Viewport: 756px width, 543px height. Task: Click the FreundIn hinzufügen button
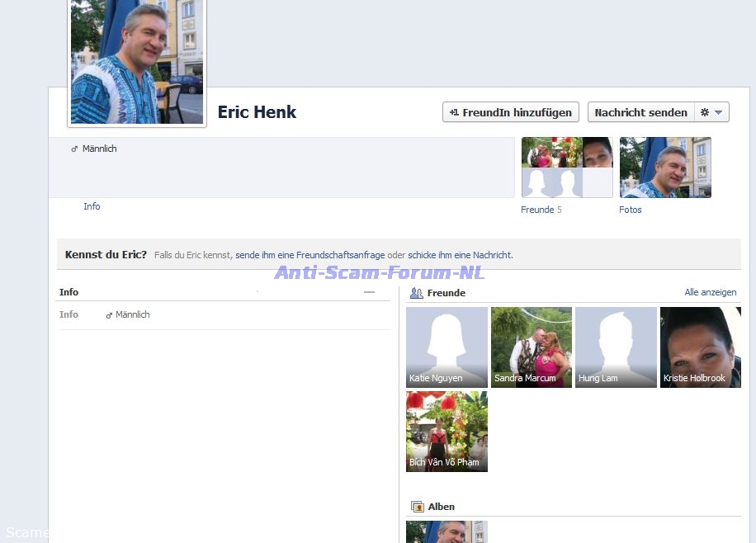[510, 112]
